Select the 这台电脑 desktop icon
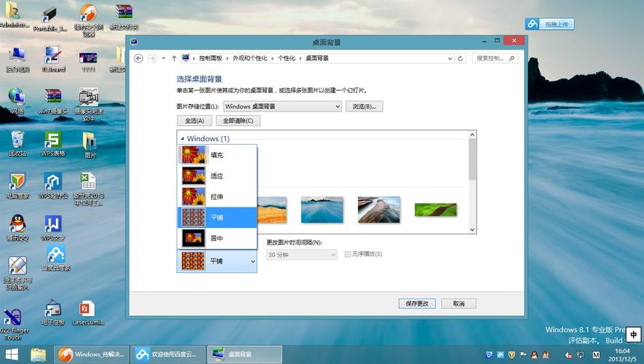The height and width of the screenshot is (364, 644). coord(17,60)
